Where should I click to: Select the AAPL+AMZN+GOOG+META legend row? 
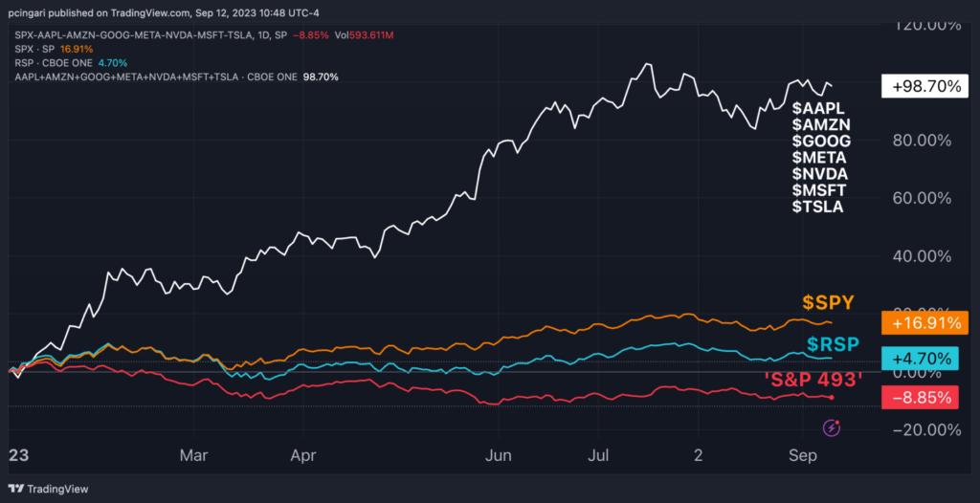[x=177, y=77]
